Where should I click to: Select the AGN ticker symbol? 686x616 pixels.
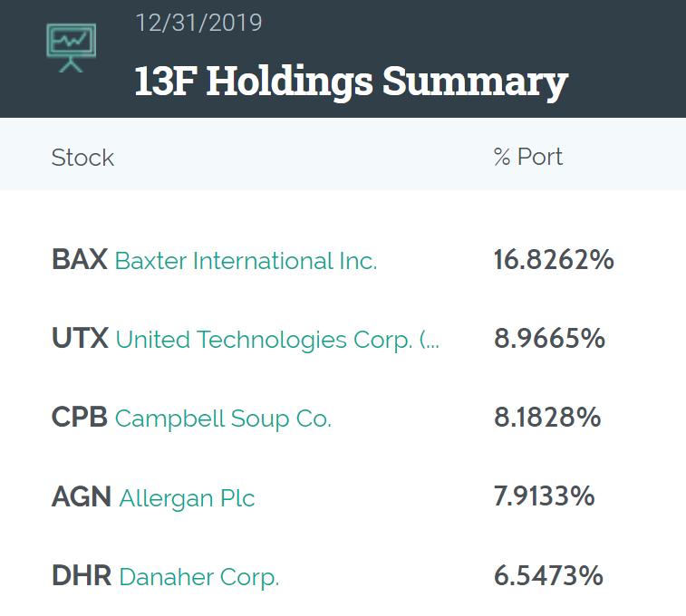(x=82, y=497)
